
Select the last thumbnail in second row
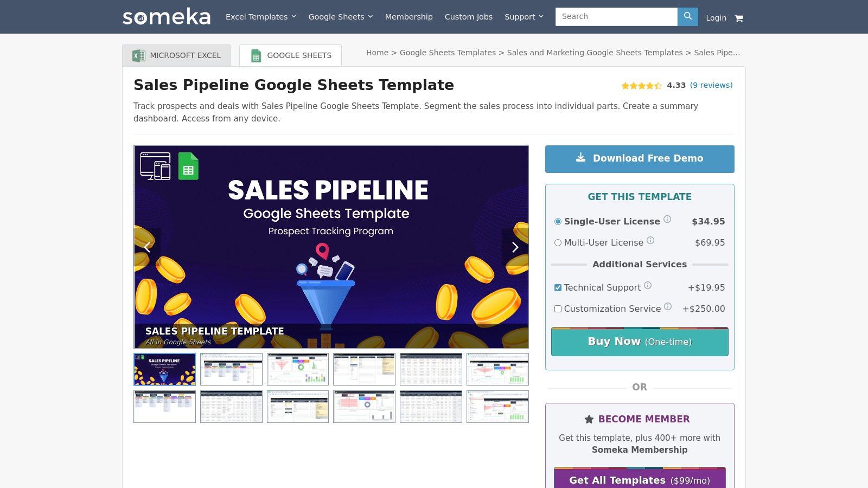497,407
